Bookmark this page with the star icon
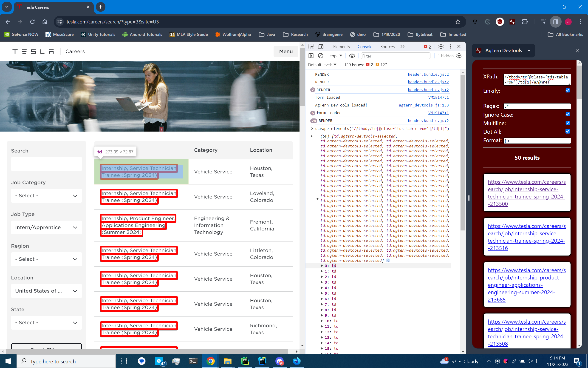 [x=458, y=22]
